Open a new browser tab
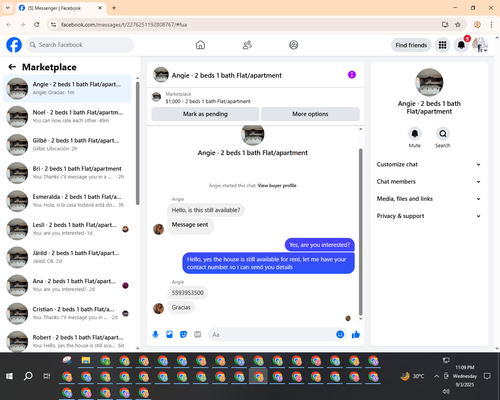500x400 pixels. (x=114, y=8)
